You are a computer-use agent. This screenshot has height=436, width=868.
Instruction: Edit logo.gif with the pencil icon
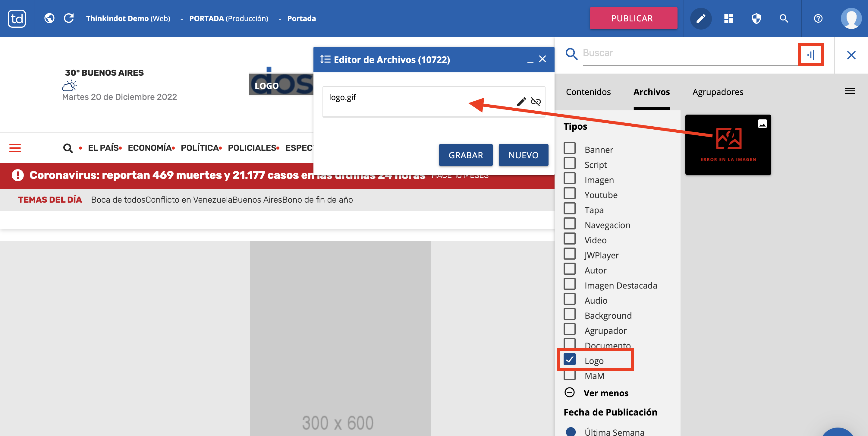pyautogui.click(x=521, y=102)
